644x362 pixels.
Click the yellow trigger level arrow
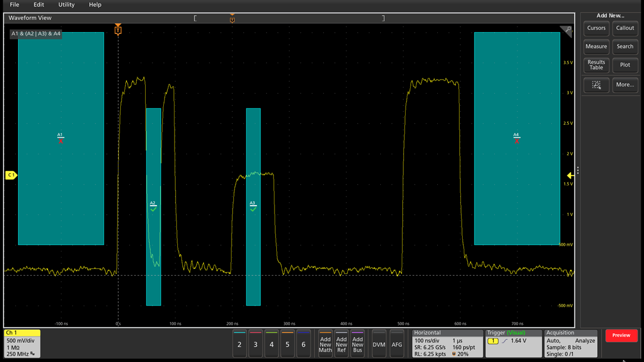[571, 176]
